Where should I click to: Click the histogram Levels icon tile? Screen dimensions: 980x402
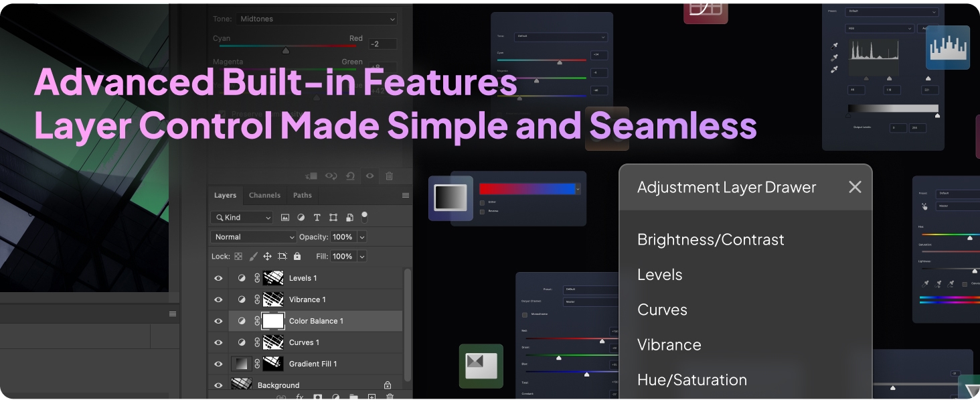(x=947, y=48)
